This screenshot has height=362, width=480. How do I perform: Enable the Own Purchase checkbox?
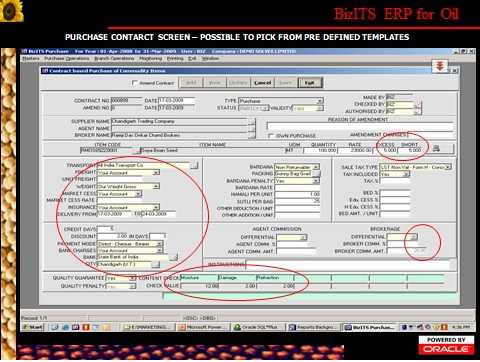tap(271, 136)
